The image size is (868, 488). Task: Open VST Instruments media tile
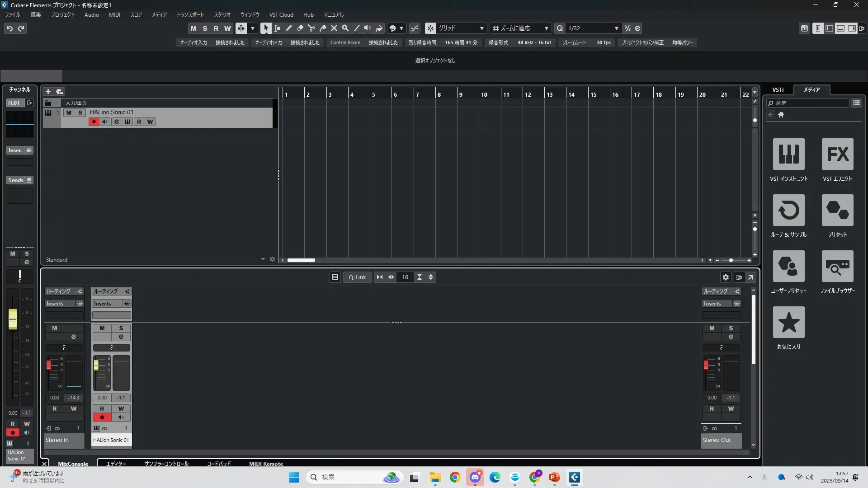(x=788, y=154)
